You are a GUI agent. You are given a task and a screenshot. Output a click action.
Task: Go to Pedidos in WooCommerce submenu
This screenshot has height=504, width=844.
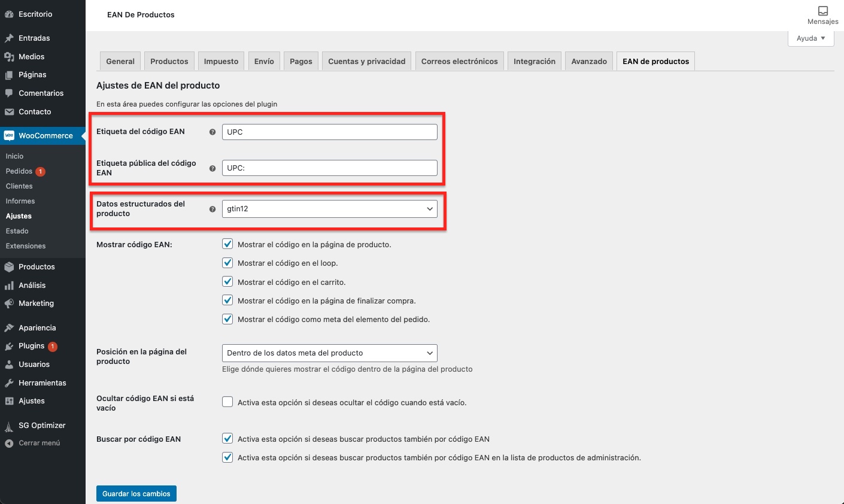[19, 171]
